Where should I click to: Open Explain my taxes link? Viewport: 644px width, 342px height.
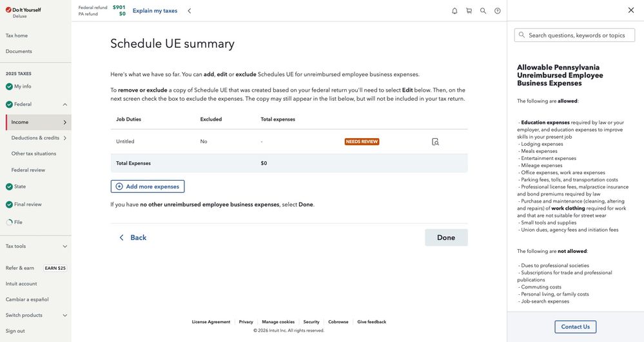coord(155,11)
